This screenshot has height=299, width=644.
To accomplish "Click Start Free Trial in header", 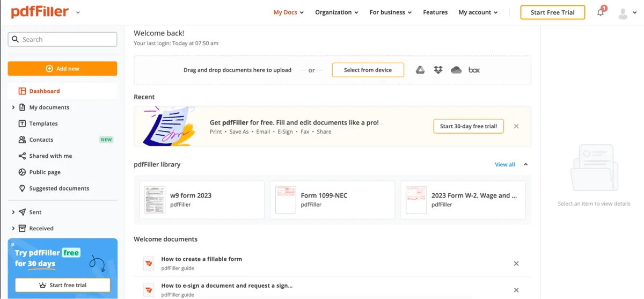I will [552, 12].
